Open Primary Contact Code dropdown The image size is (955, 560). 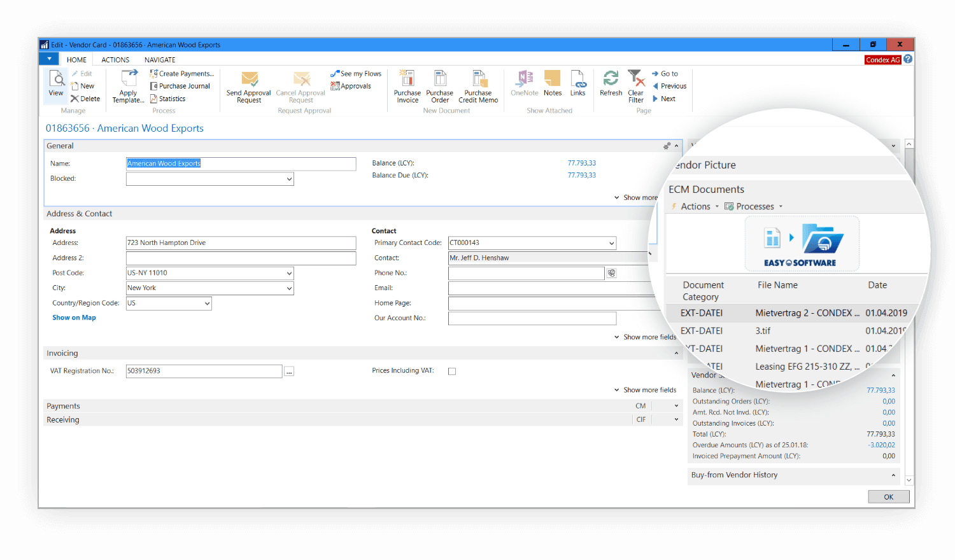click(611, 243)
